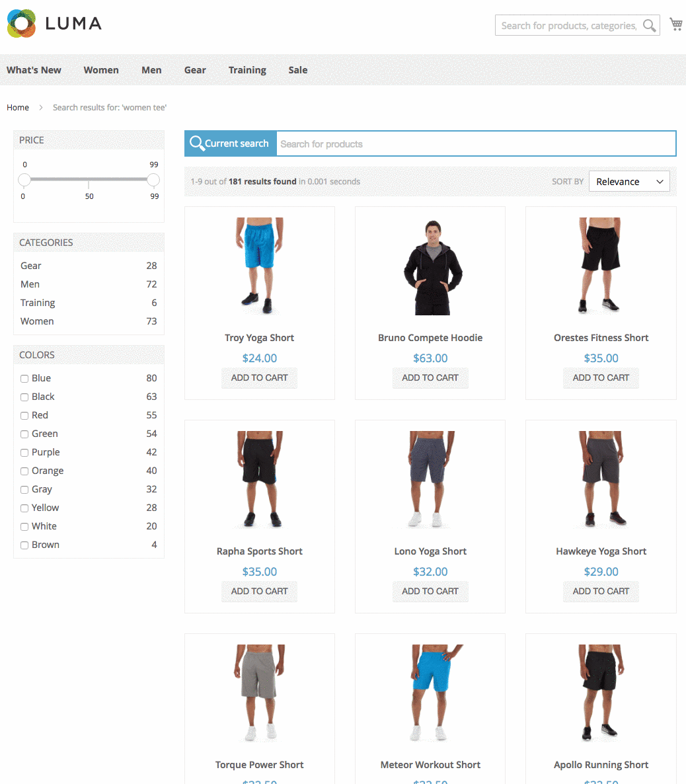Image resolution: width=686 pixels, height=784 pixels.
Task: Check the Blue color filter
Action: point(24,379)
